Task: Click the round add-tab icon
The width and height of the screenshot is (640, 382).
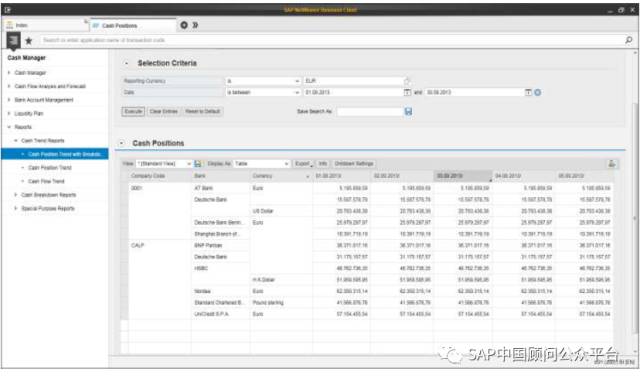Action: click(184, 25)
